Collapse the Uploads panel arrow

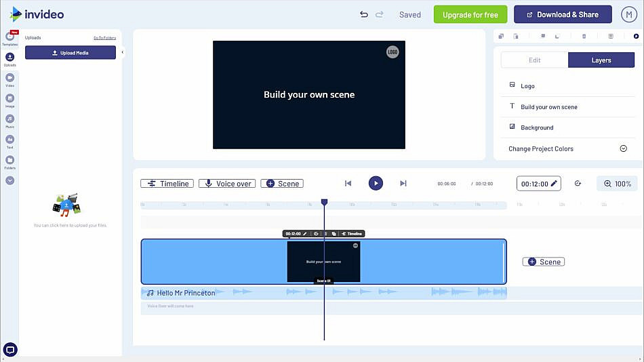(x=123, y=52)
